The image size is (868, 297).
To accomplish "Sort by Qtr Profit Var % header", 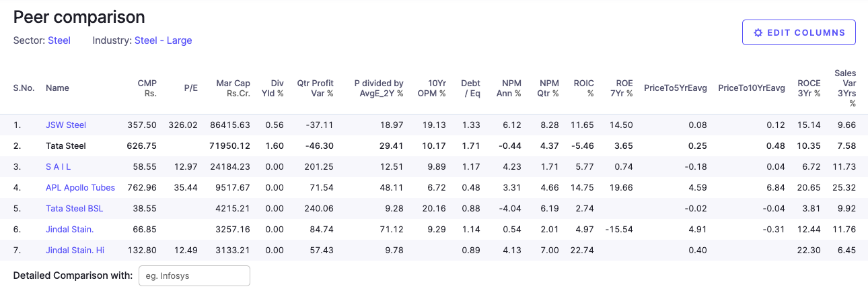I will click(x=315, y=88).
